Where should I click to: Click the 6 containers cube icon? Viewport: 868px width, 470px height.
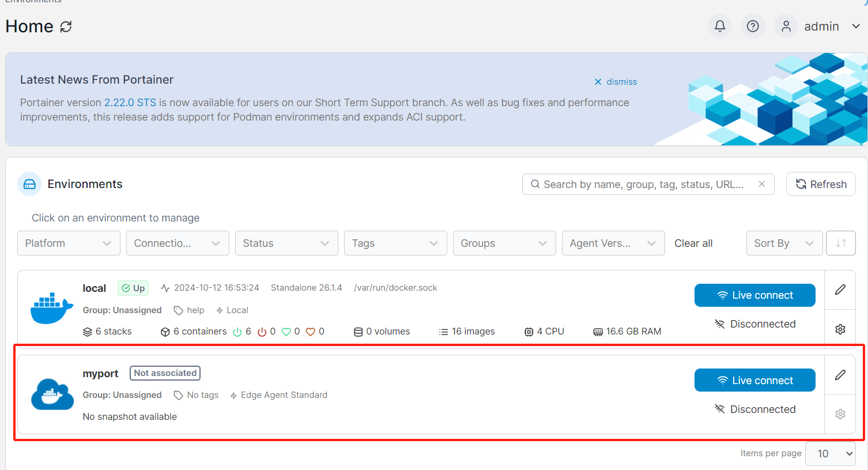(165, 332)
